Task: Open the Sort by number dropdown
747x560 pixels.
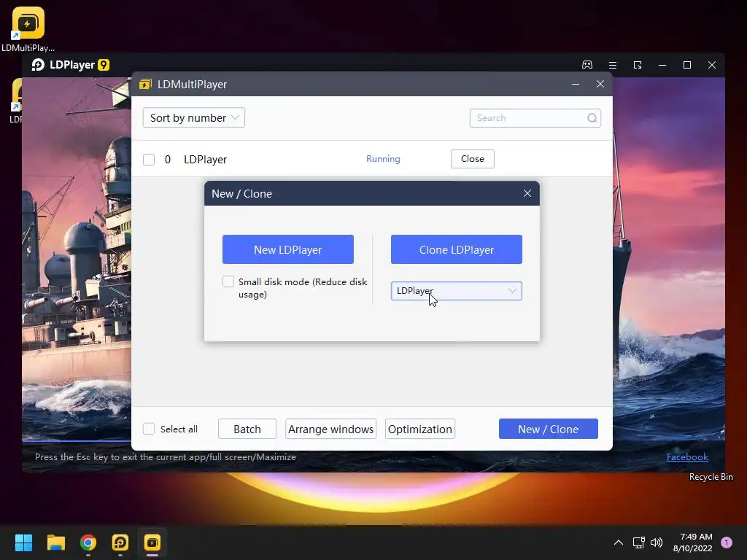Action: [x=194, y=117]
